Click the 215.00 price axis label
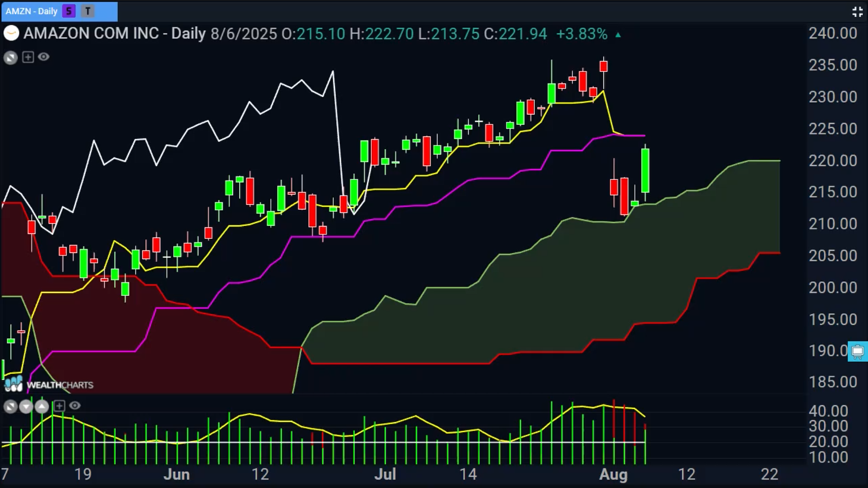The height and width of the screenshot is (488, 868). click(x=833, y=192)
